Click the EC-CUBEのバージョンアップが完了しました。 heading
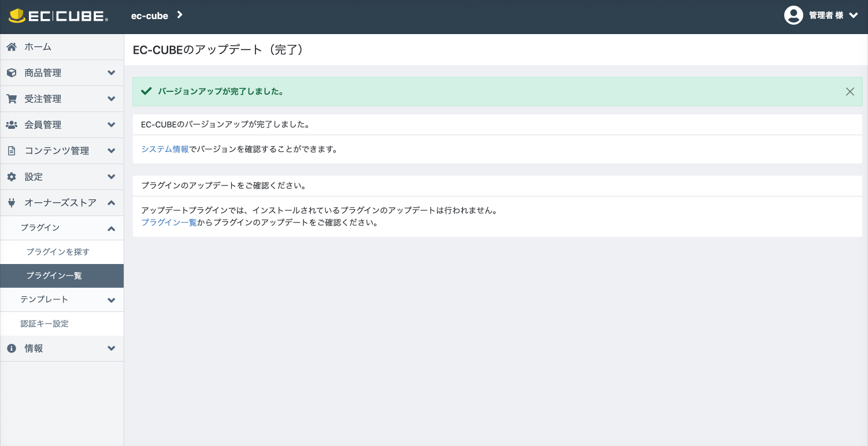This screenshot has width=868, height=446. click(x=225, y=124)
